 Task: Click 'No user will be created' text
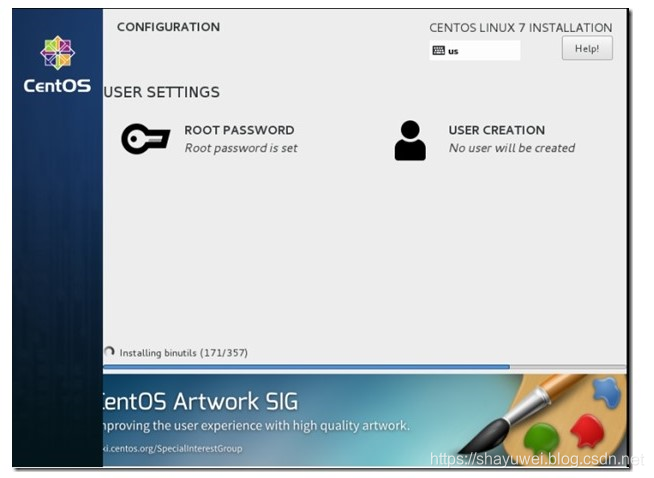512,148
